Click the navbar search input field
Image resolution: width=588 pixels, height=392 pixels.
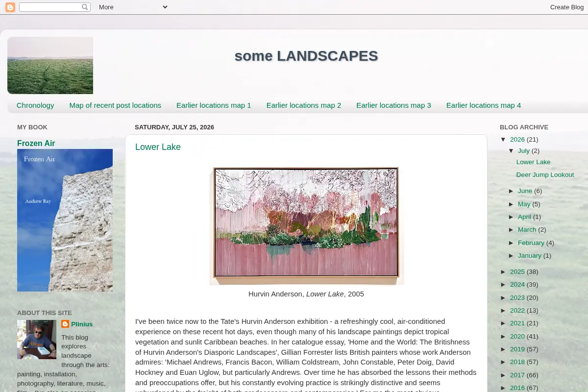[50, 7]
